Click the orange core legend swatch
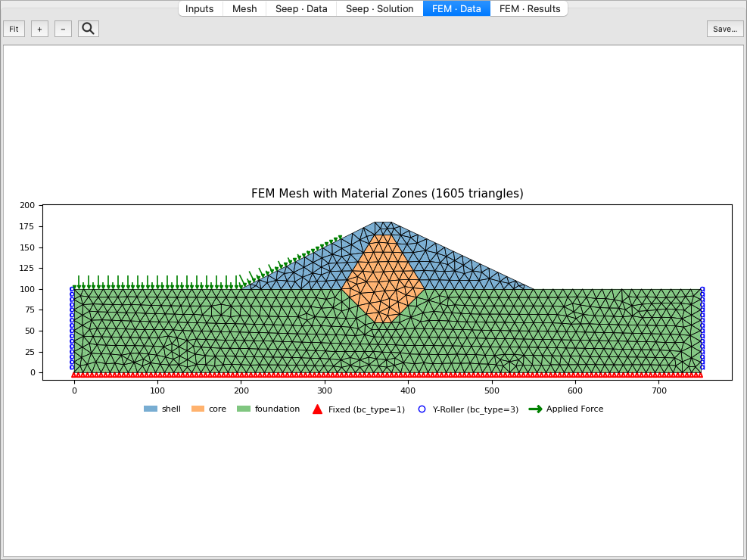This screenshot has height=560, width=747. 198,409
